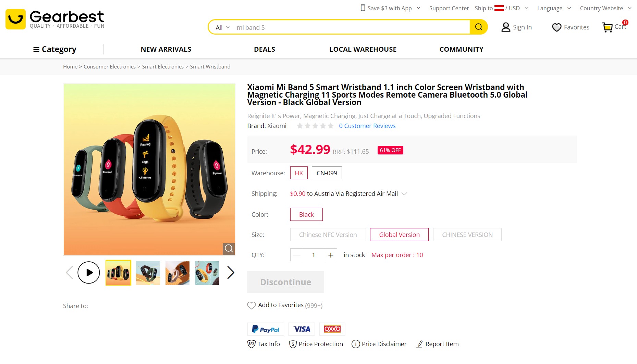Expand the shipping method dropdown

click(404, 194)
